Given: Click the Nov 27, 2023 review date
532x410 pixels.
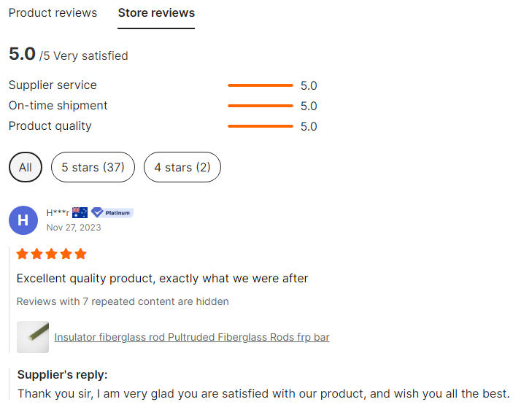Looking at the screenshot, I should (x=74, y=228).
